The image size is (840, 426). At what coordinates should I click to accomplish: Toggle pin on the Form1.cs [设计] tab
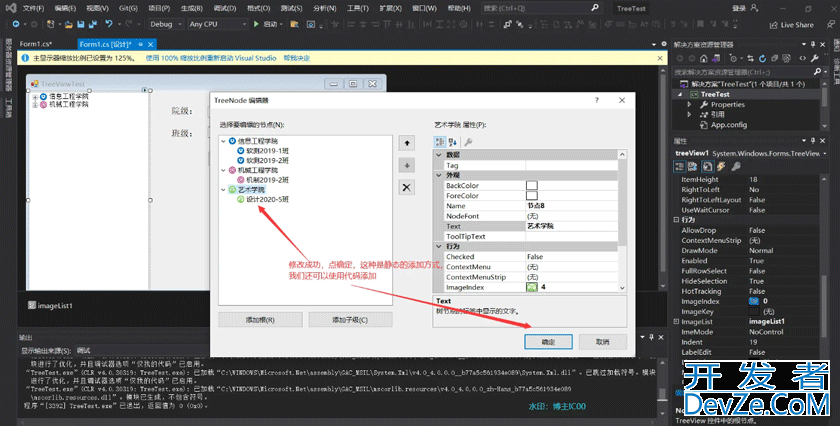point(140,44)
